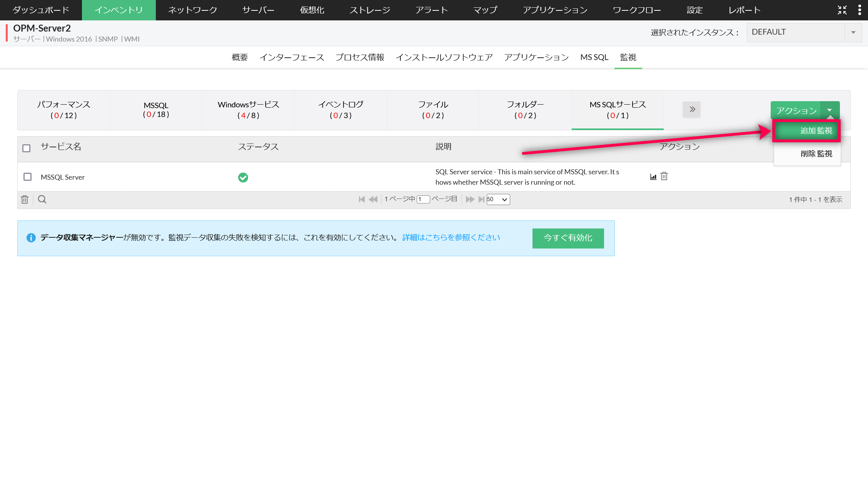The height and width of the screenshot is (502, 868).
Task: Select 追加 監視 from the action menu
Action: click(x=806, y=131)
